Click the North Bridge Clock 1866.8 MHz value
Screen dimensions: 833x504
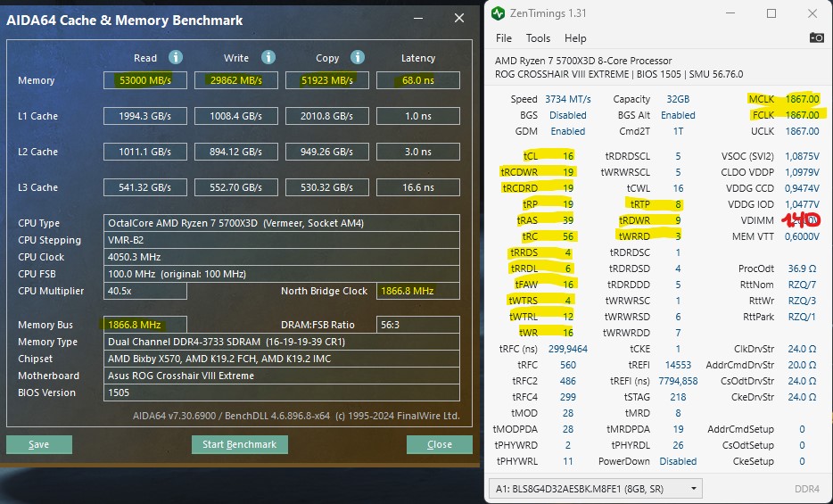coord(418,291)
